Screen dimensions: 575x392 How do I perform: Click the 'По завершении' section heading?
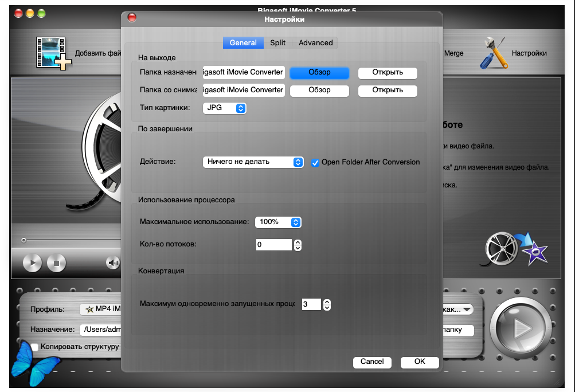point(165,129)
